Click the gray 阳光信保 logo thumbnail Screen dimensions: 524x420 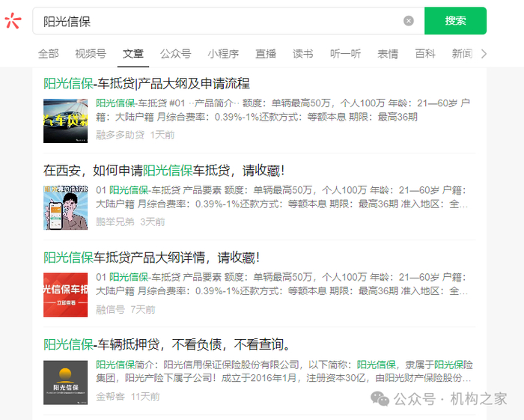coord(66,383)
